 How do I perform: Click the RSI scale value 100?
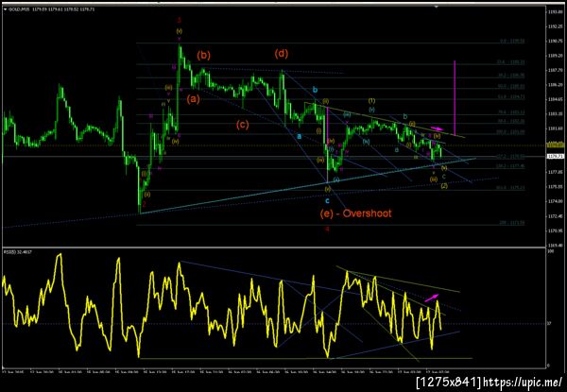pyautogui.click(x=549, y=250)
